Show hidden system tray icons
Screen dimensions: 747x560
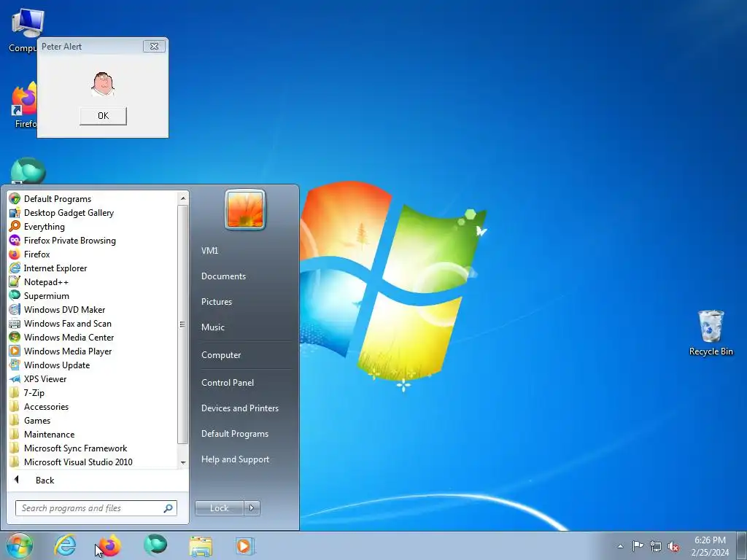pyautogui.click(x=620, y=546)
